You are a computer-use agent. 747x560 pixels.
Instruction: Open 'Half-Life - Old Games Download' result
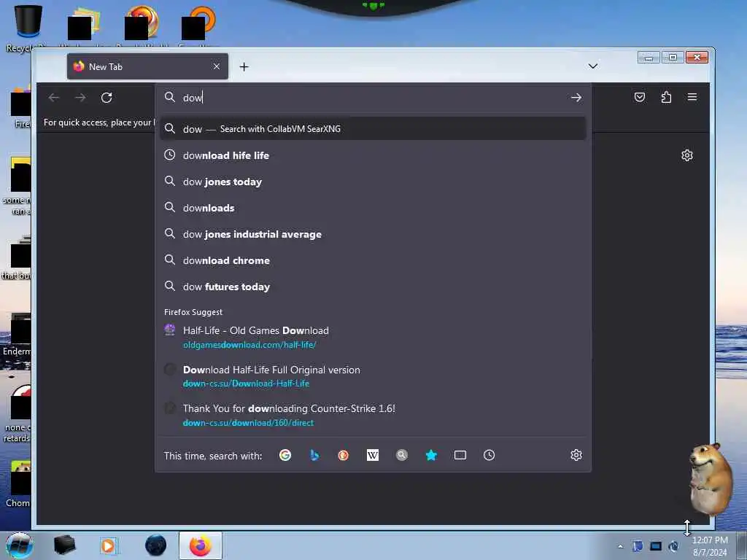point(373,337)
